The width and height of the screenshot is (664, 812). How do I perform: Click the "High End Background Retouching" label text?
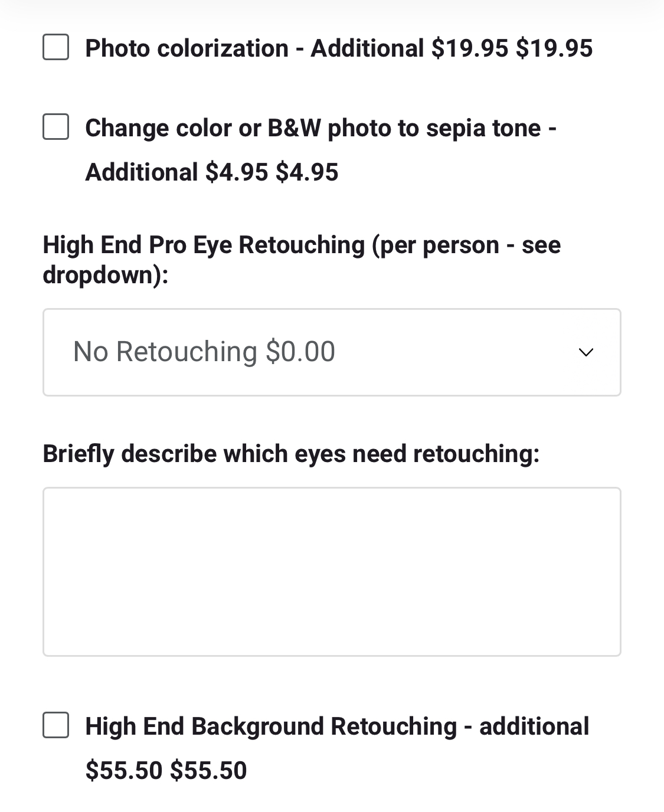click(x=271, y=726)
